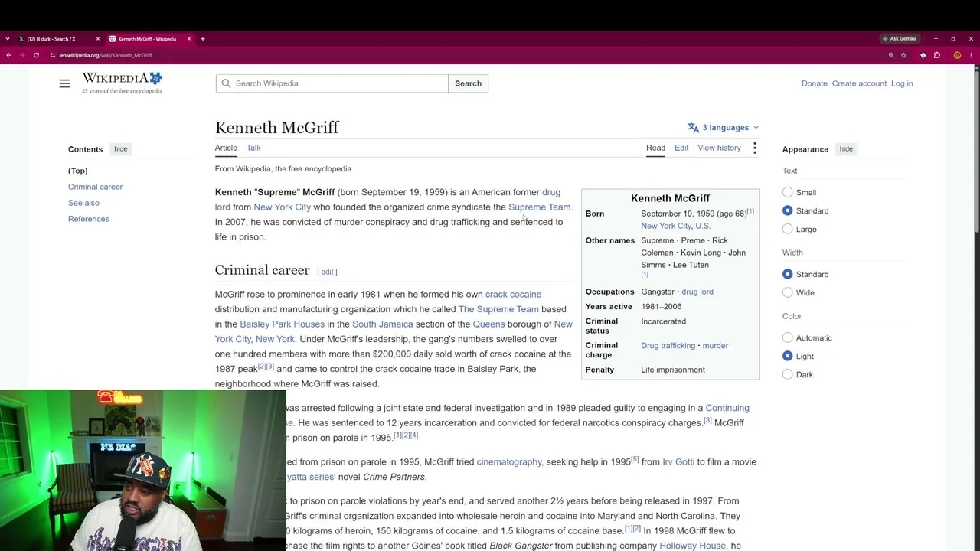Viewport: 980px width, 551px height.
Task: Click the Search Wikipedia input field
Action: click(x=332, y=83)
